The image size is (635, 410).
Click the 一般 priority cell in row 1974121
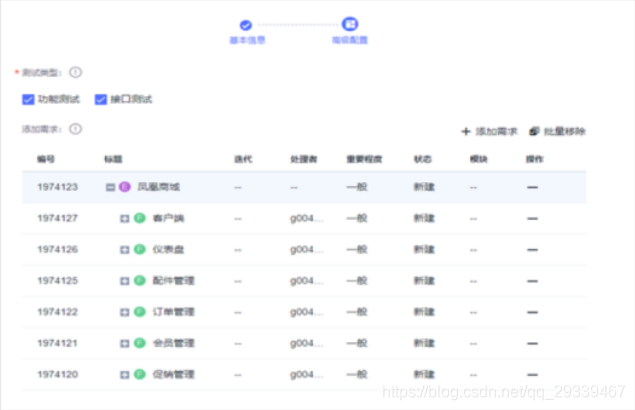pos(357,343)
